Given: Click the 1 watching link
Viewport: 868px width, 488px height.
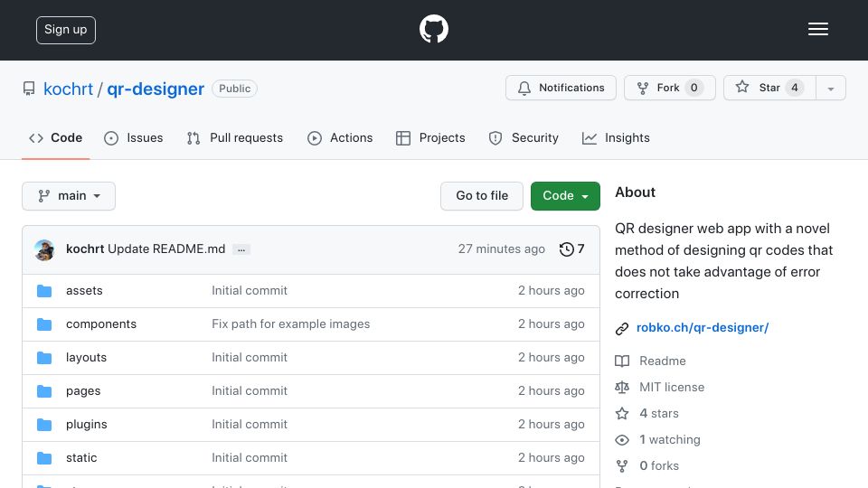Looking at the screenshot, I should coord(670,440).
